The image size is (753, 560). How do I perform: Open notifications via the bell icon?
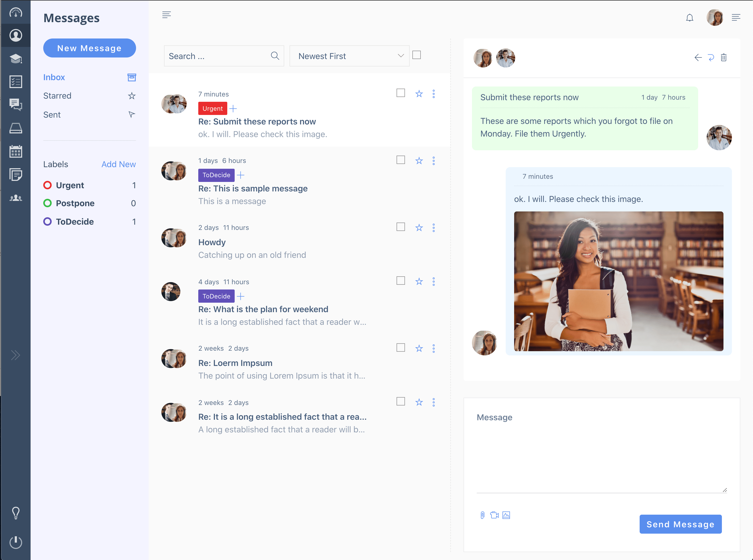click(x=690, y=18)
